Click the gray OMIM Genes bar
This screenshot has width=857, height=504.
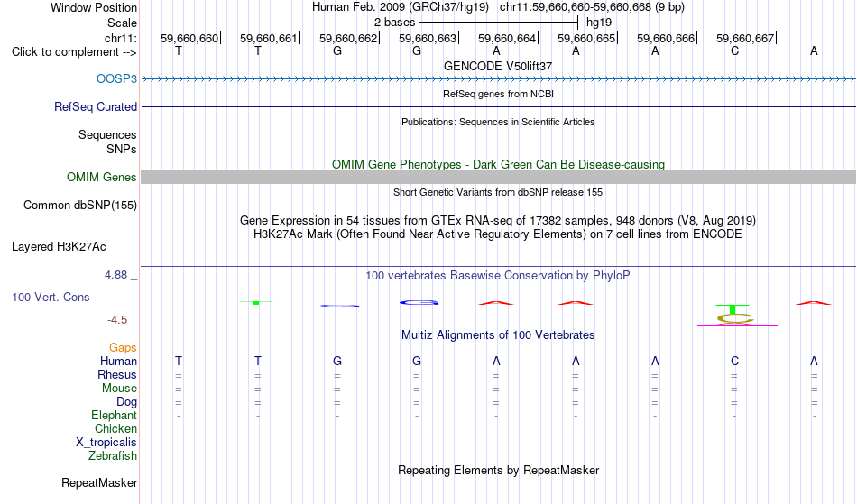499,177
